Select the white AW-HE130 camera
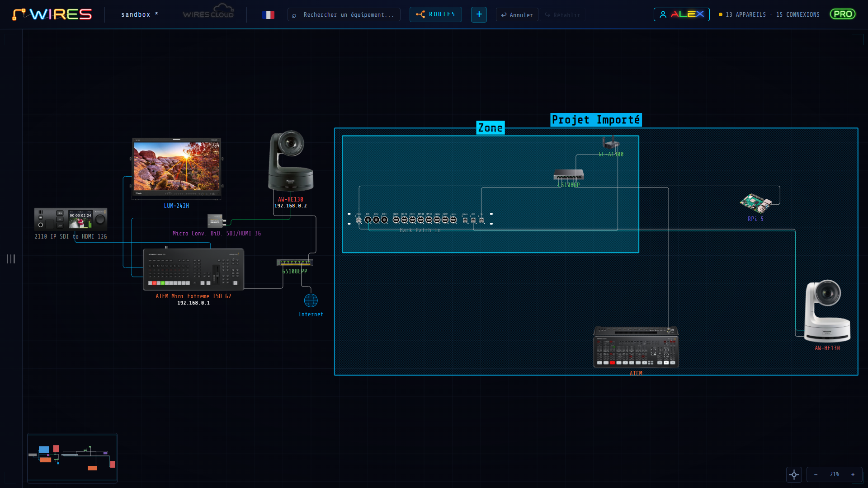Screen dimensions: 868x488 (x=827, y=311)
